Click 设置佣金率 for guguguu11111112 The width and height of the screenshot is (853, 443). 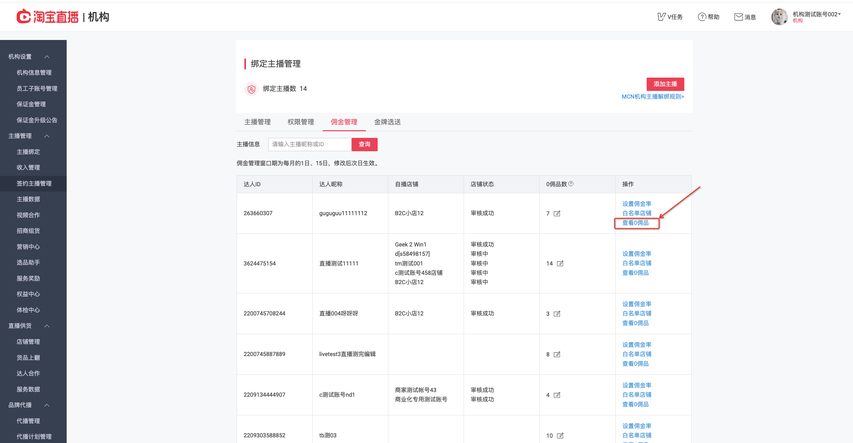point(636,204)
